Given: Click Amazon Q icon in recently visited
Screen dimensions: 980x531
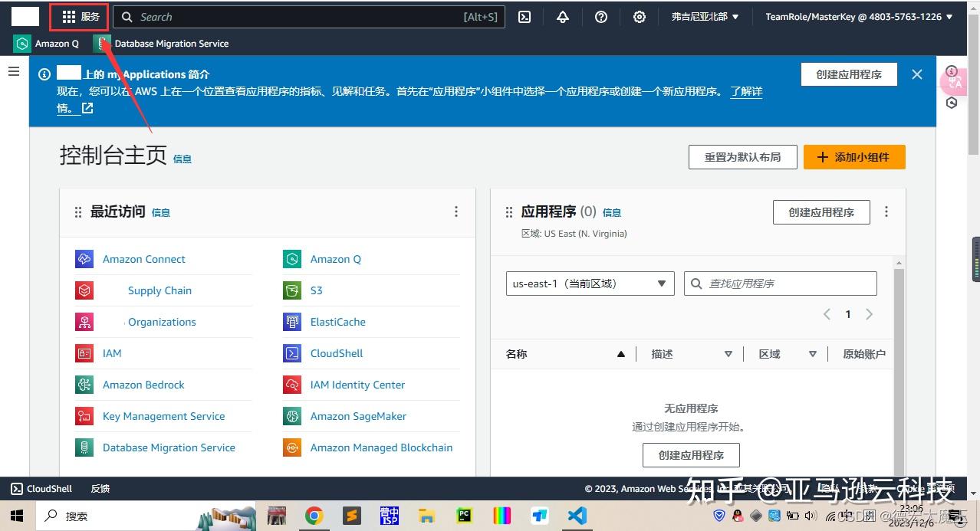Looking at the screenshot, I should [292, 259].
